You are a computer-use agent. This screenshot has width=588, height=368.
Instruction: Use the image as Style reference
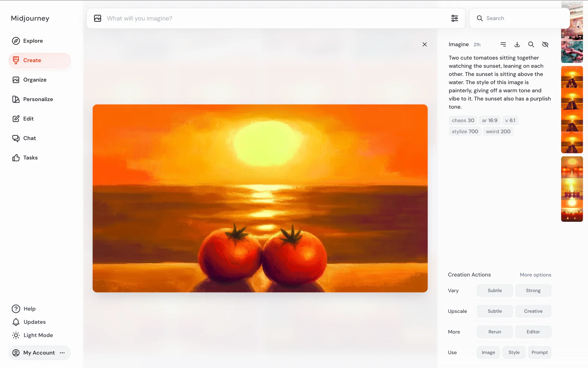[514, 352]
